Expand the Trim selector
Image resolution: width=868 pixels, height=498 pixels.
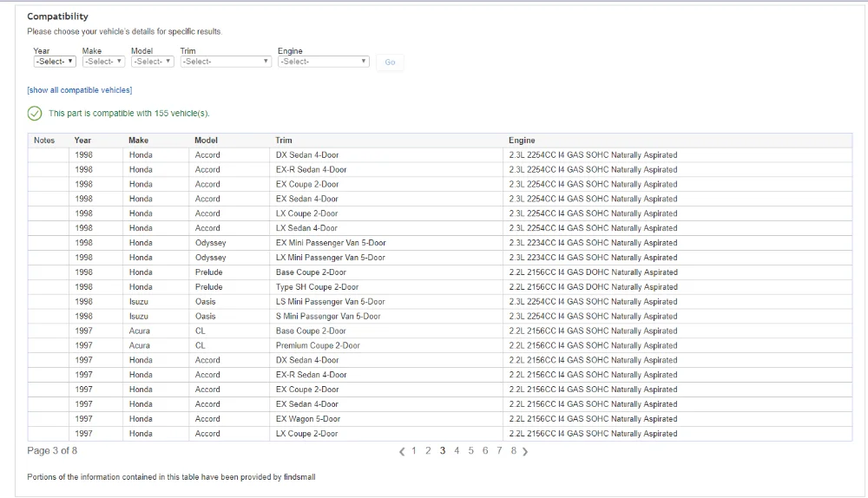click(x=226, y=62)
